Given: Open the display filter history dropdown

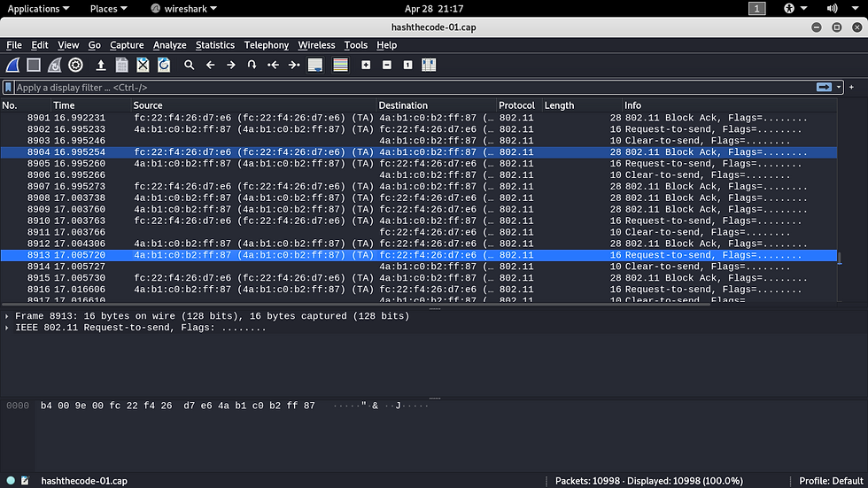Looking at the screenshot, I should [839, 88].
